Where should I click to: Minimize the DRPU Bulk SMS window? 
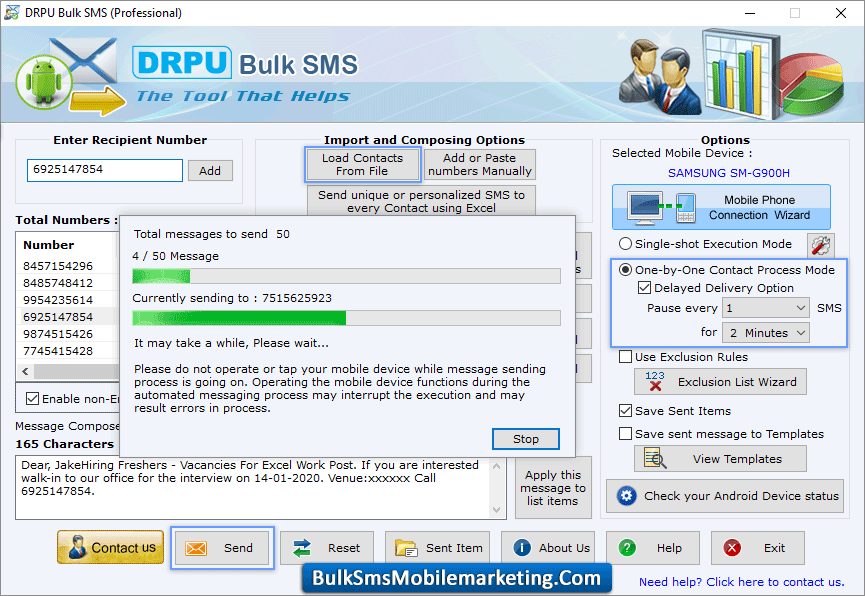point(750,13)
